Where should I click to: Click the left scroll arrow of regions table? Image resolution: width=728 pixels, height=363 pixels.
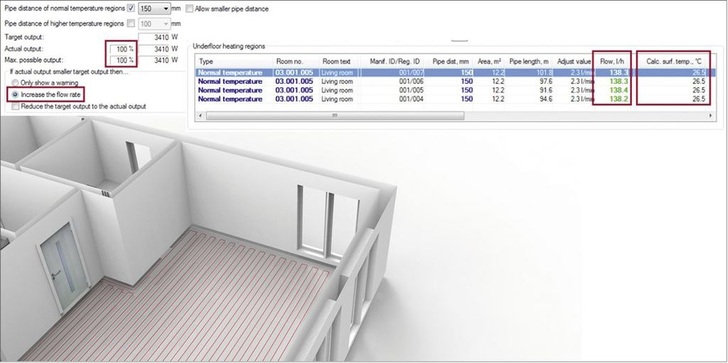pyautogui.click(x=200, y=116)
